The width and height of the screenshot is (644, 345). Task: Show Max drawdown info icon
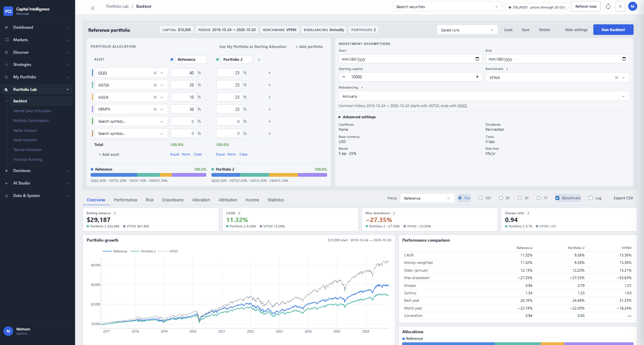coord(394,213)
